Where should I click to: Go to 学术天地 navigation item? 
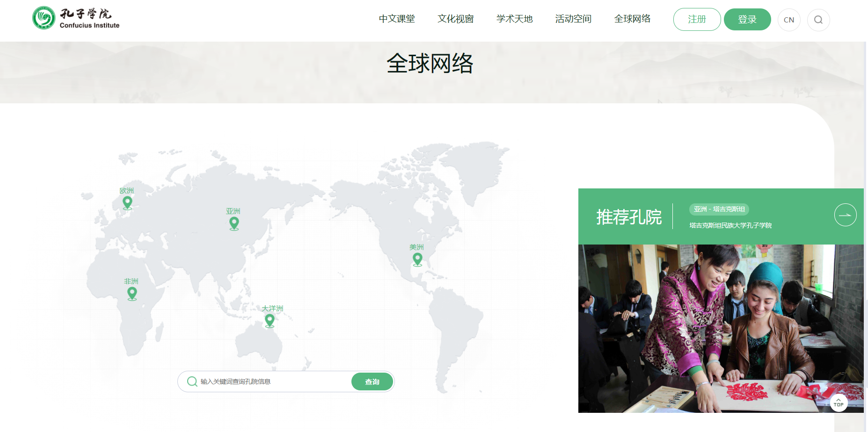[x=514, y=19]
